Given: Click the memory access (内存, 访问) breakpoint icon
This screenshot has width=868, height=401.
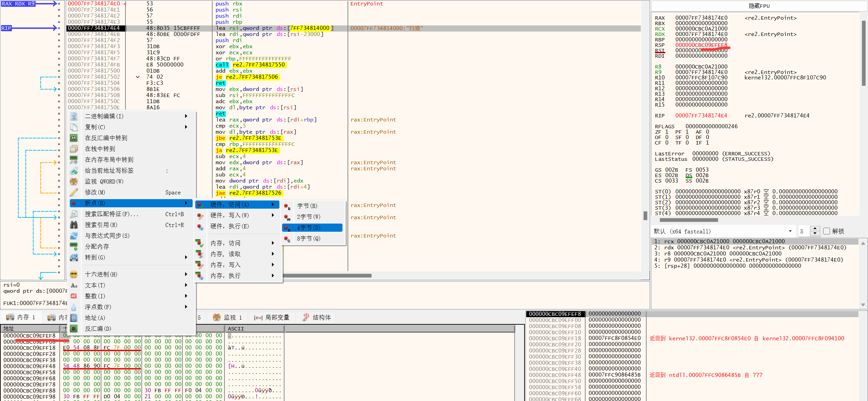Looking at the screenshot, I should click(199, 243).
